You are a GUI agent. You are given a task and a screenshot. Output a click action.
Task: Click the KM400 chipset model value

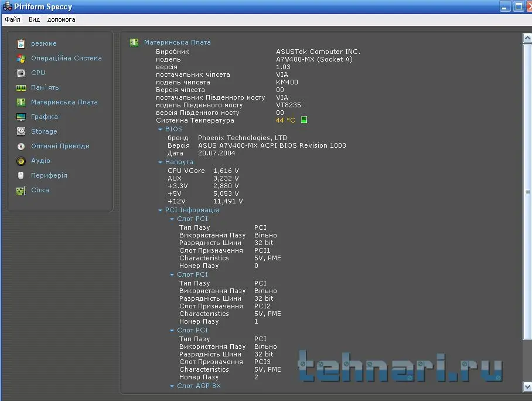click(x=287, y=82)
